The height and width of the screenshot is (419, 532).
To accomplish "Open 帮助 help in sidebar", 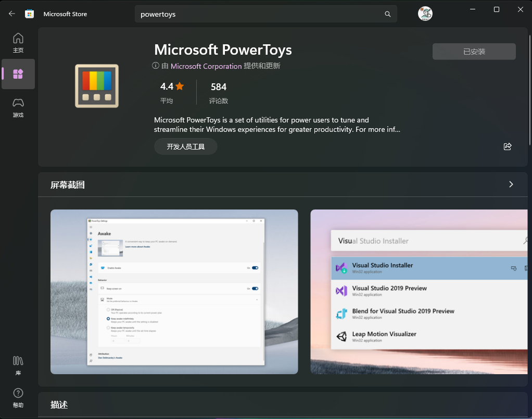I will pyautogui.click(x=18, y=397).
